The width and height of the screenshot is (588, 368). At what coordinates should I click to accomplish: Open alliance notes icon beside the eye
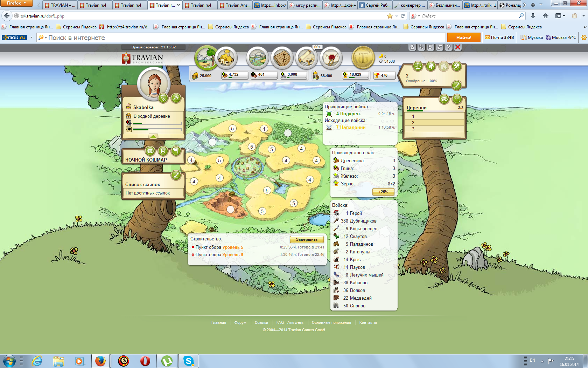(163, 151)
